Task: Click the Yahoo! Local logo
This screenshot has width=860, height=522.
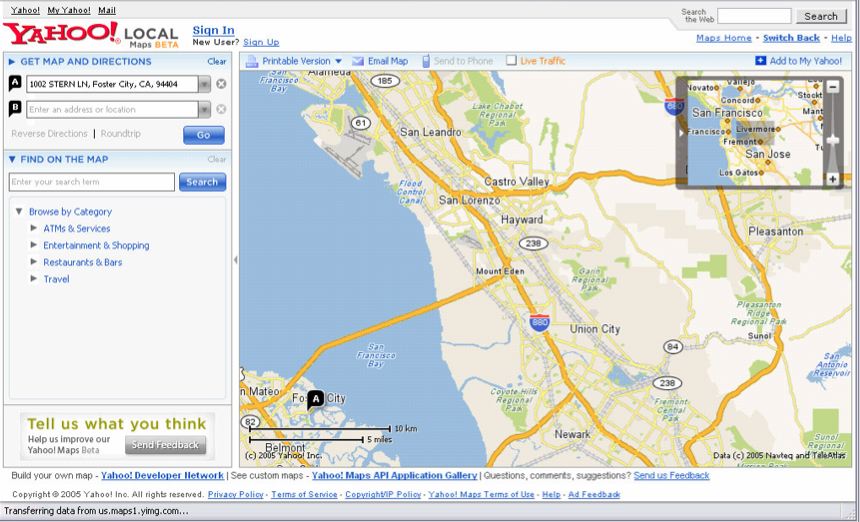Action: point(90,35)
